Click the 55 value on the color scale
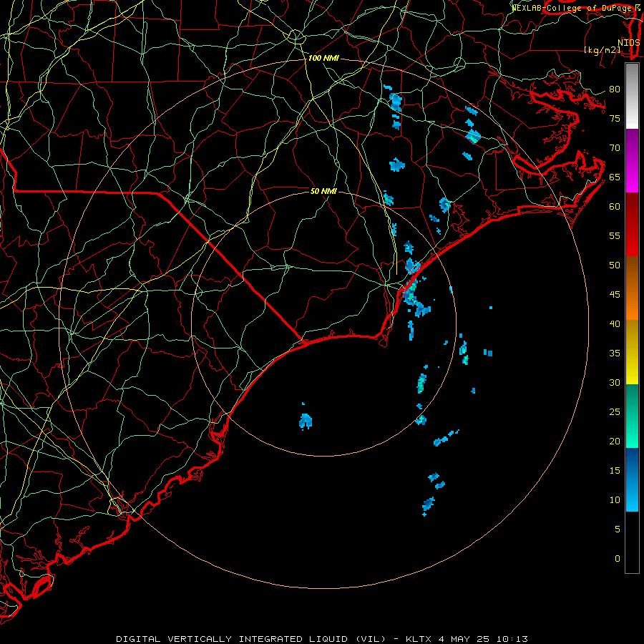Image resolution: width=644 pixels, height=644 pixels. point(615,235)
